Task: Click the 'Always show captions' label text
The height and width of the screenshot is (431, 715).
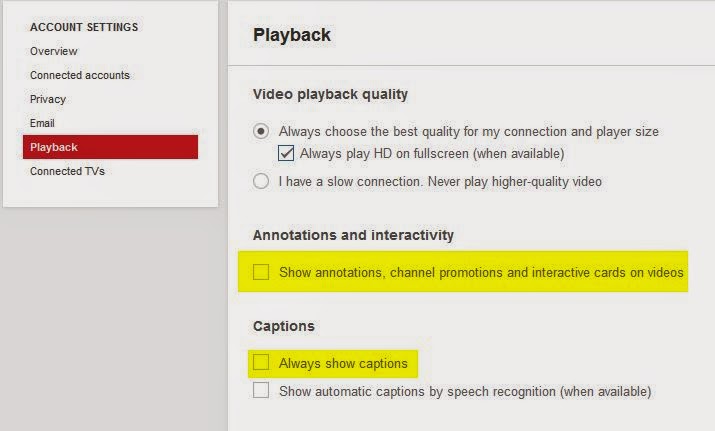Action: 343,362
